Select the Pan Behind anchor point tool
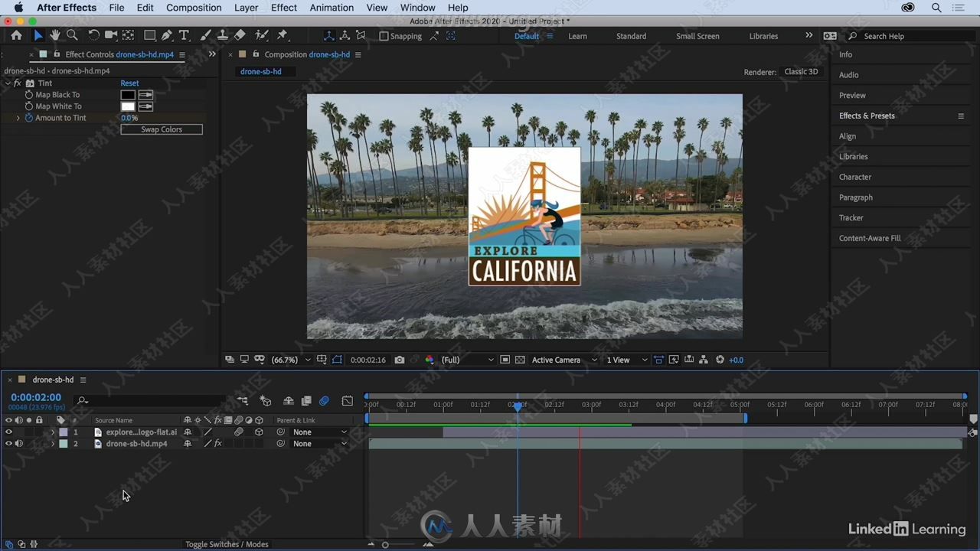This screenshot has height=551, width=980. [x=128, y=35]
